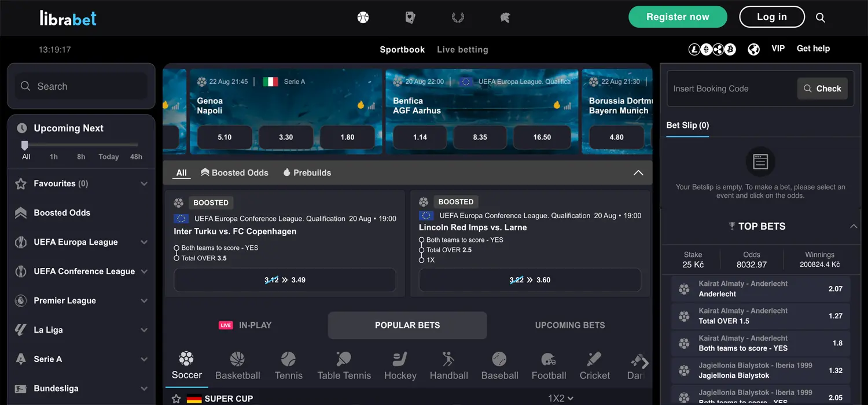Select the Prebuilds filter tab
This screenshot has width=868, height=405.
[x=307, y=173]
